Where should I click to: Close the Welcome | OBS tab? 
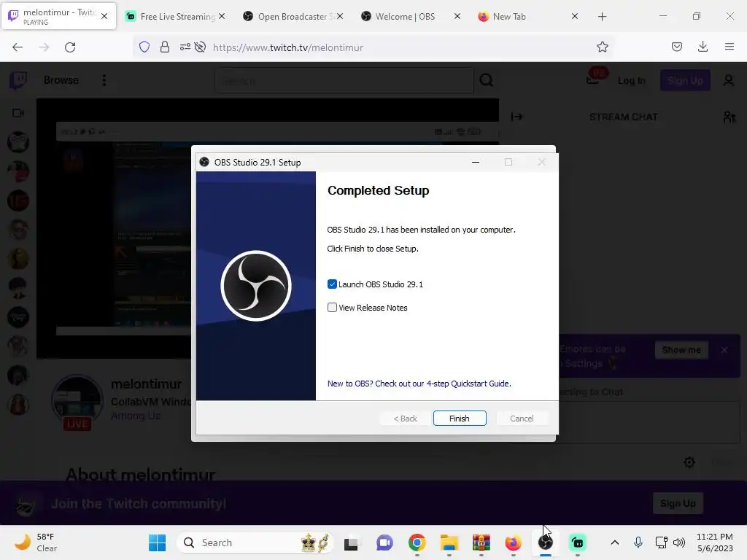point(457,16)
